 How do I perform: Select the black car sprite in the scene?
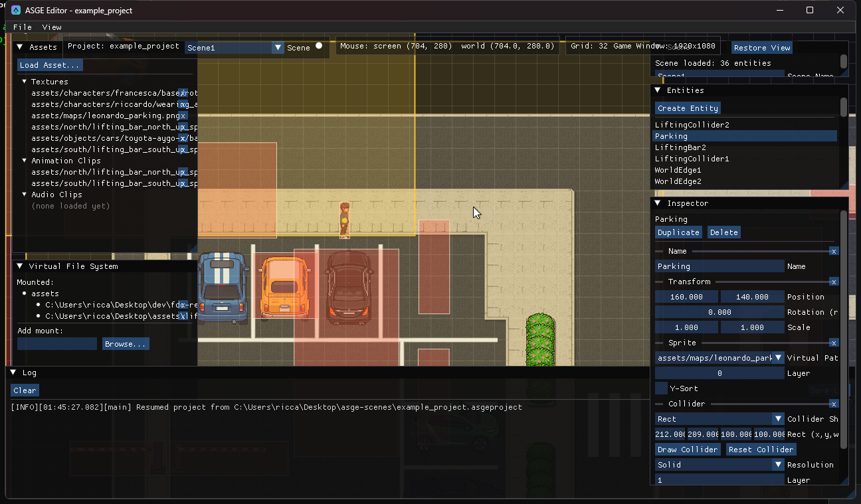pyautogui.click(x=349, y=286)
